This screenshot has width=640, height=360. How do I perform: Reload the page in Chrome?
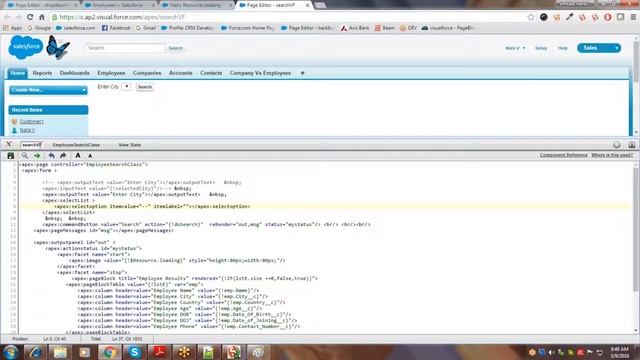(x=30, y=17)
